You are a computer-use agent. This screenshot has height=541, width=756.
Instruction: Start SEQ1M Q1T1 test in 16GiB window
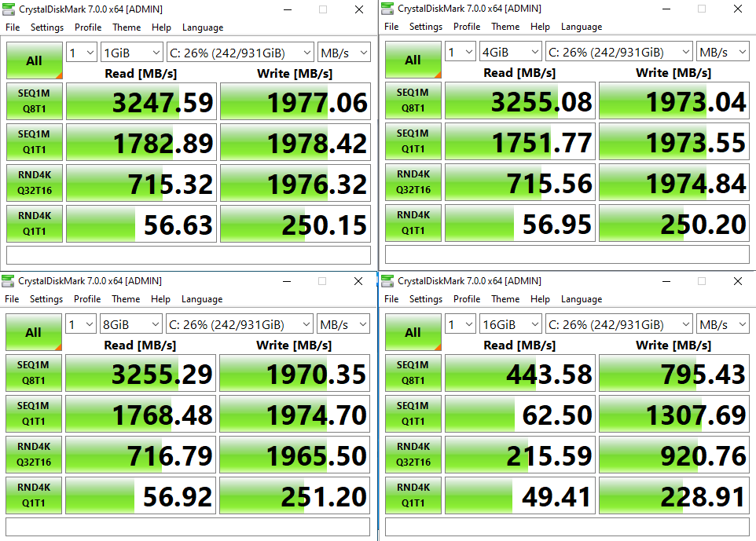tap(413, 414)
